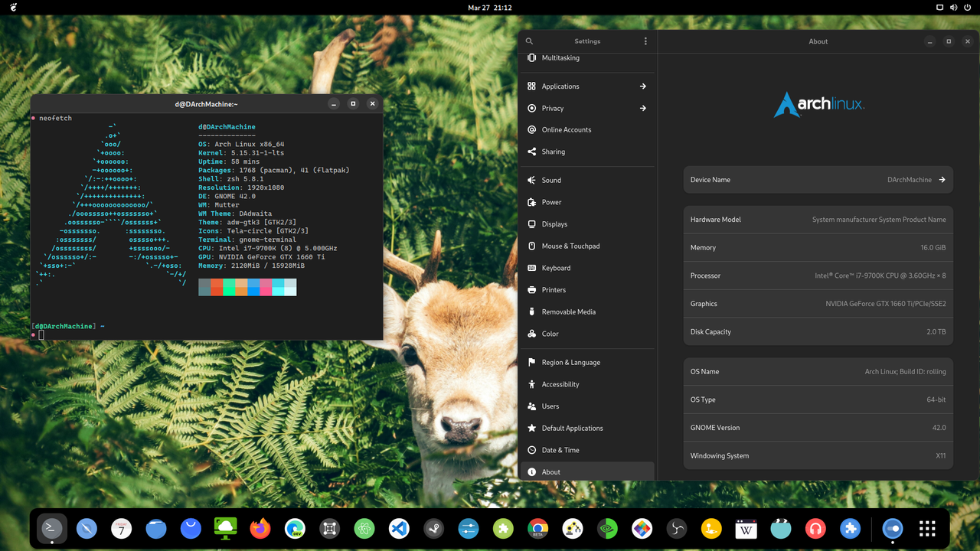Click the Disk Capacity 2.0 TB row
This screenshot has height=551, width=980.
(818, 332)
